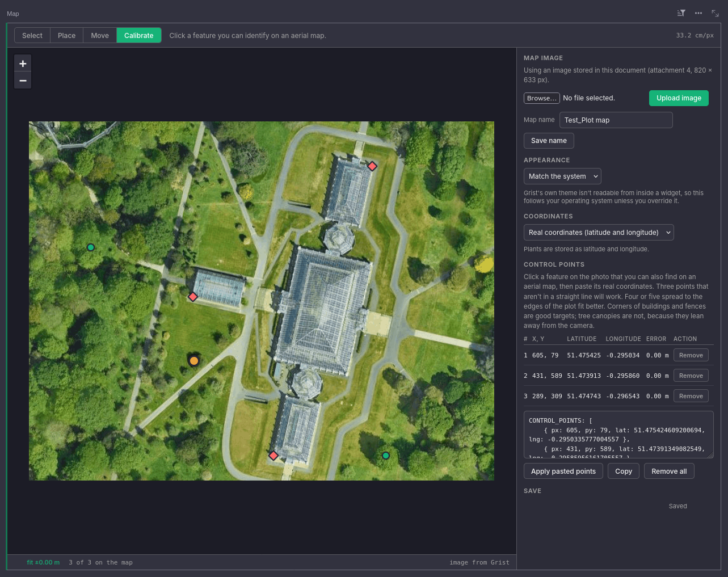Click Save name button
728x577 pixels.
point(549,141)
